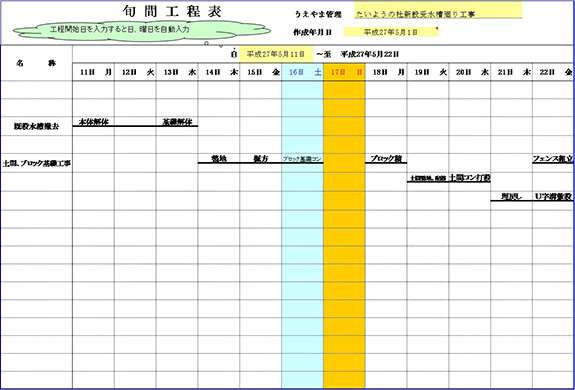Viewport: 575px width, 390px height.
Task: Select the 17日 日 column header
Action: pos(344,72)
